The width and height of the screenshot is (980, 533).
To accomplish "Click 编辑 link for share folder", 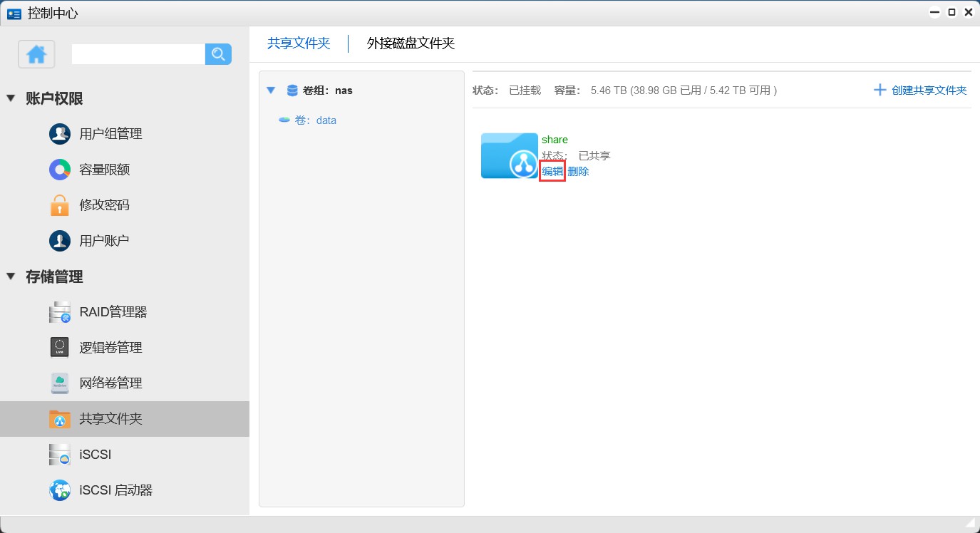I will 552,172.
